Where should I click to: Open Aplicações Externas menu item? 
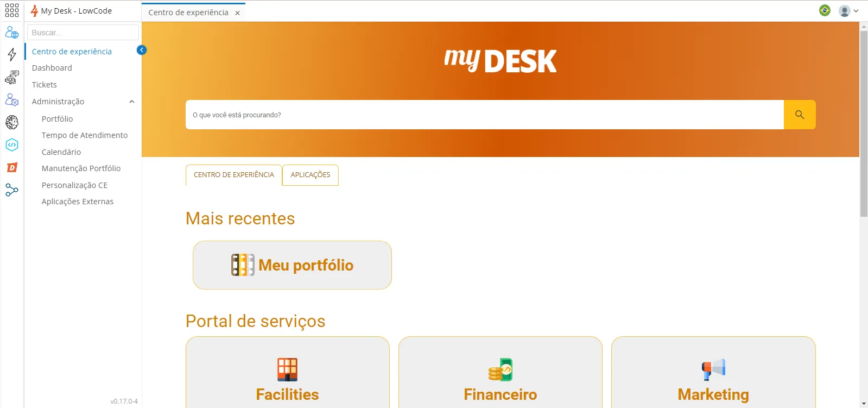(78, 202)
